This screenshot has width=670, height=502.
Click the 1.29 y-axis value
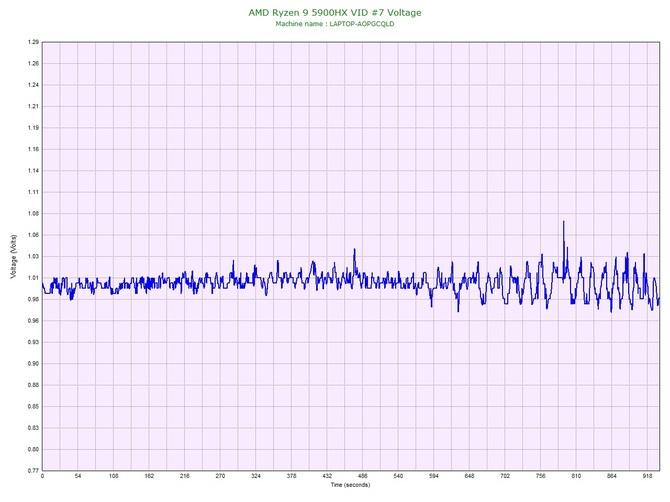tap(33, 42)
